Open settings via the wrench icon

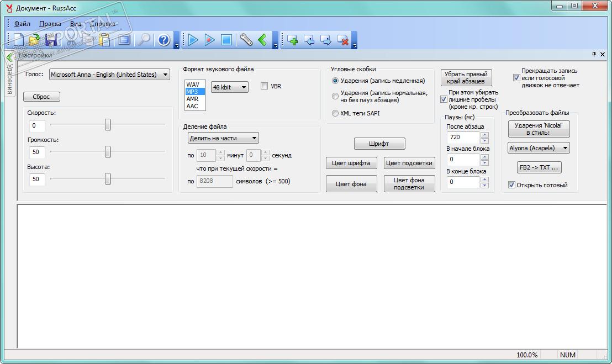click(x=246, y=40)
